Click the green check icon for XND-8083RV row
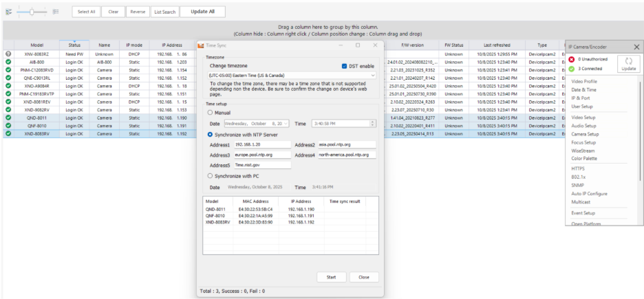Image resolution: width=644 pixels, height=299 pixels. (8, 134)
